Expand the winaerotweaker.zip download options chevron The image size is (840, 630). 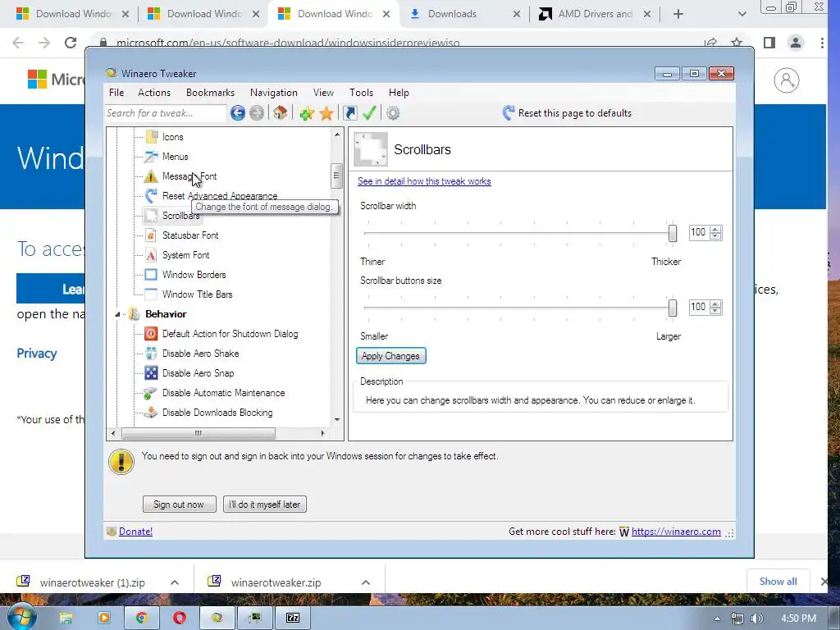366,582
